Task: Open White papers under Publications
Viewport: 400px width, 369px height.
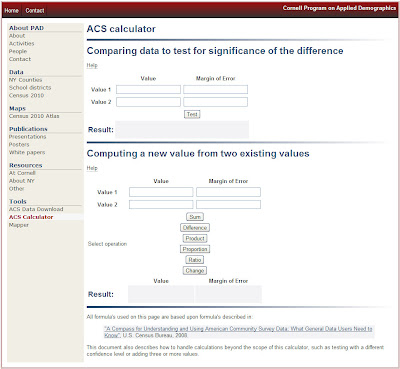Action: coord(27,152)
